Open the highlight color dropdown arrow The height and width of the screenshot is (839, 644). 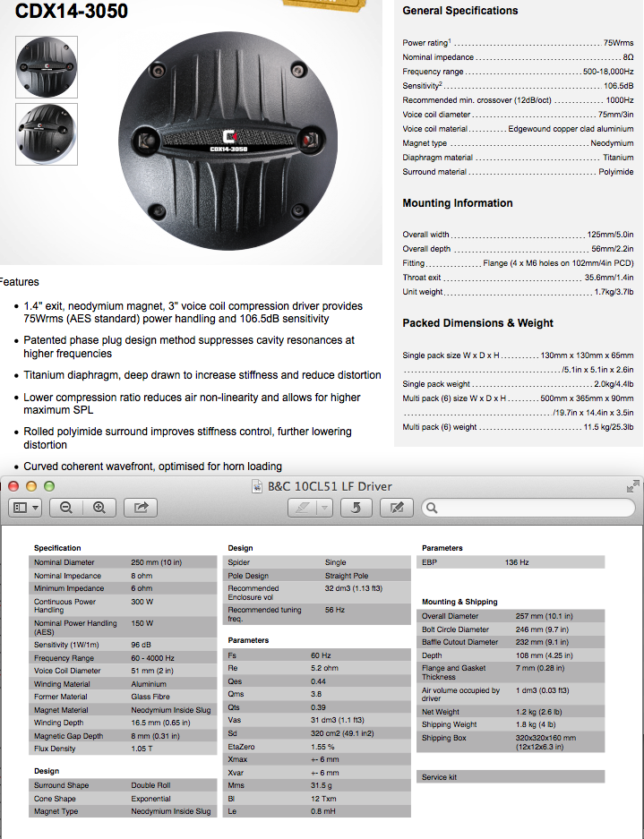pyautogui.click(x=324, y=508)
